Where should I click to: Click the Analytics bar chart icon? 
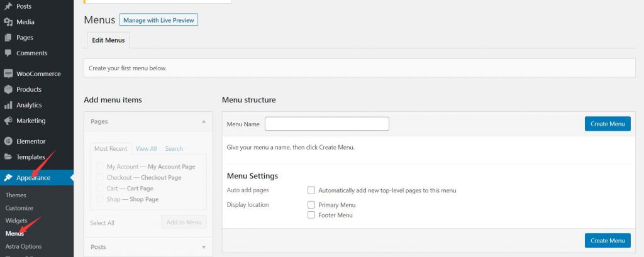click(x=8, y=105)
